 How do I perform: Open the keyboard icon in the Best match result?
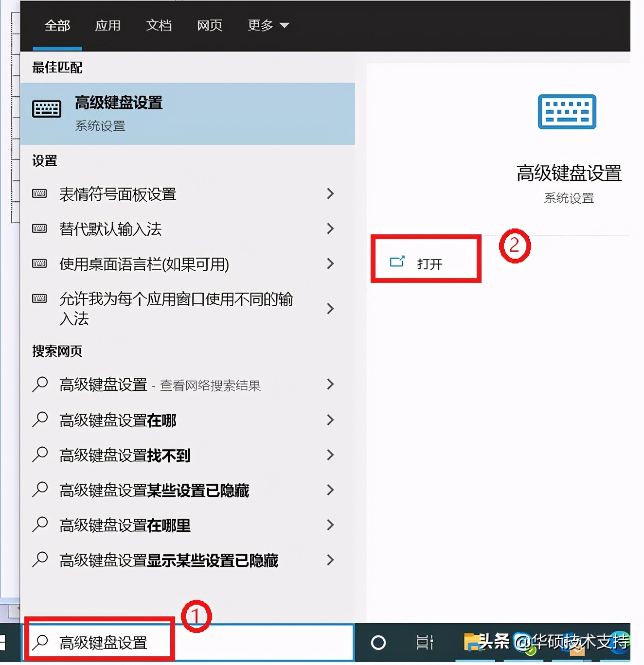[x=46, y=108]
